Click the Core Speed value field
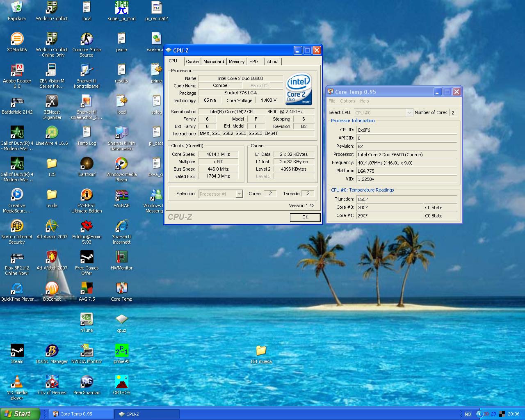The width and height of the screenshot is (525, 420). point(219,154)
